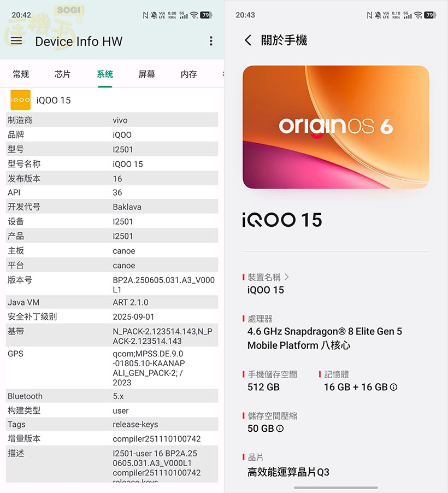Open the 屏幕 tab

pyautogui.click(x=146, y=74)
